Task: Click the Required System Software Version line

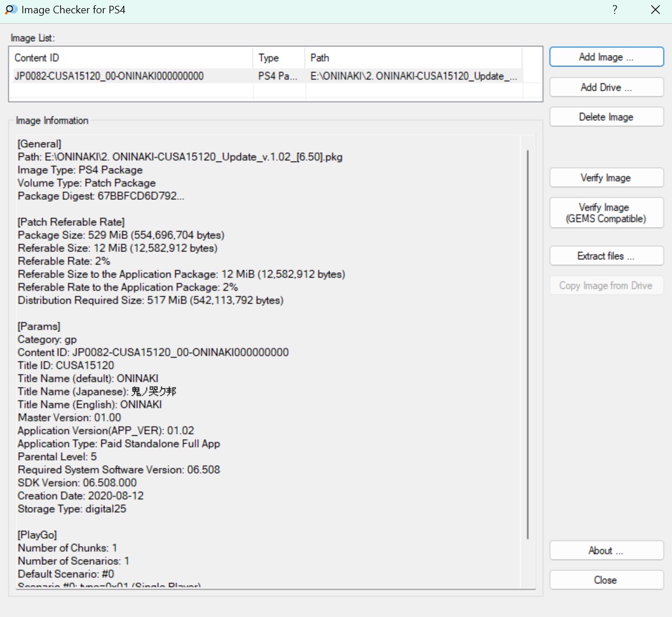Action: 119,470
